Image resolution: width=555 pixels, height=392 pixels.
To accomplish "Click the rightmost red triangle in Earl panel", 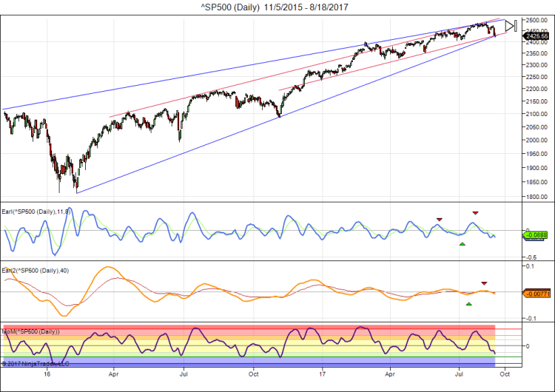I will (x=476, y=213).
